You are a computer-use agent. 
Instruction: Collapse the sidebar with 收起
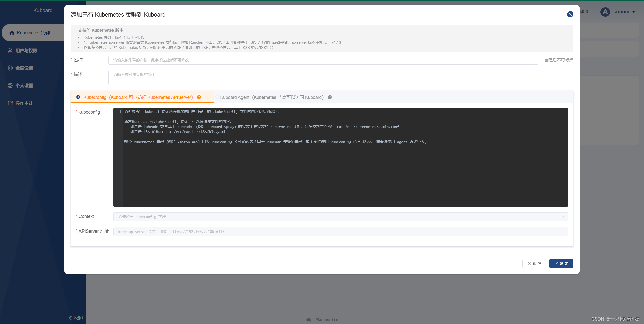tap(76, 318)
